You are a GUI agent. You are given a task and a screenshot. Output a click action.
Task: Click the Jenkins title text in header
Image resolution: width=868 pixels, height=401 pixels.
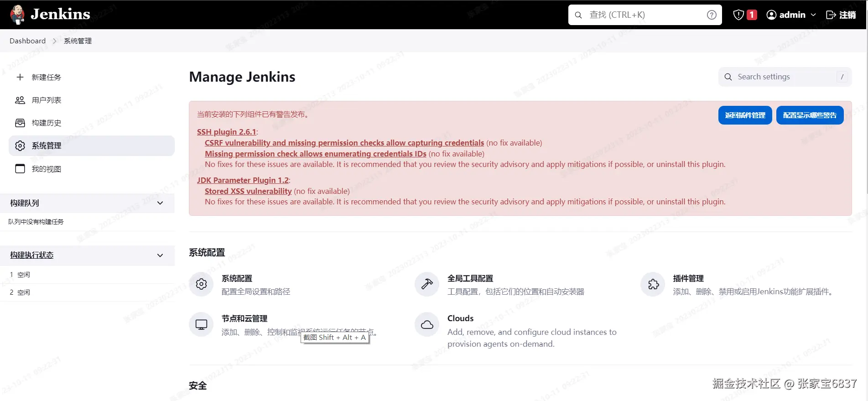click(60, 14)
